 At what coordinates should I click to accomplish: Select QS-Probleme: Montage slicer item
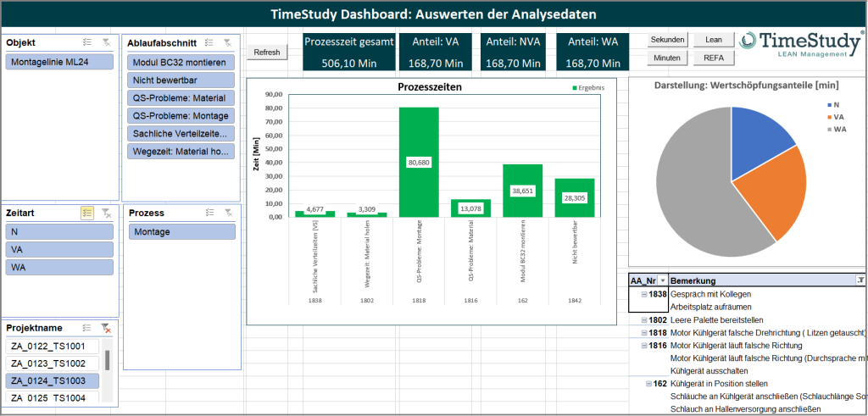click(x=181, y=115)
